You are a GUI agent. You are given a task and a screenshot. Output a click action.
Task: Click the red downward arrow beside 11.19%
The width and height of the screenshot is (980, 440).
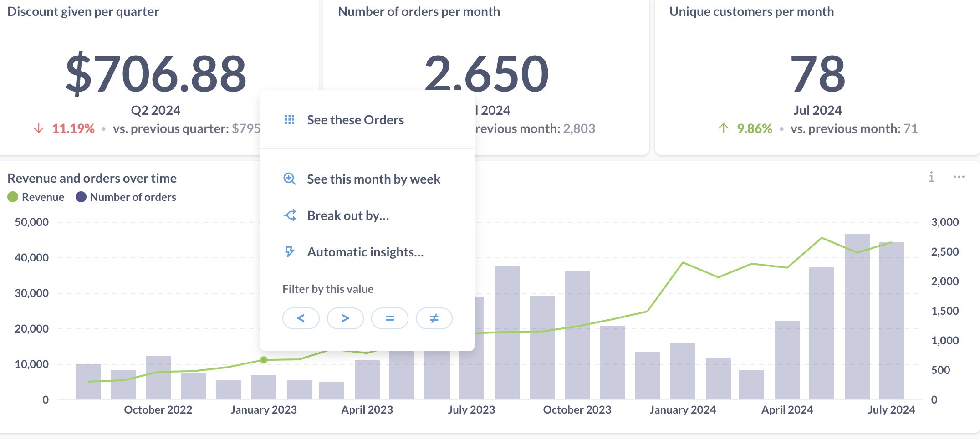pos(39,128)
